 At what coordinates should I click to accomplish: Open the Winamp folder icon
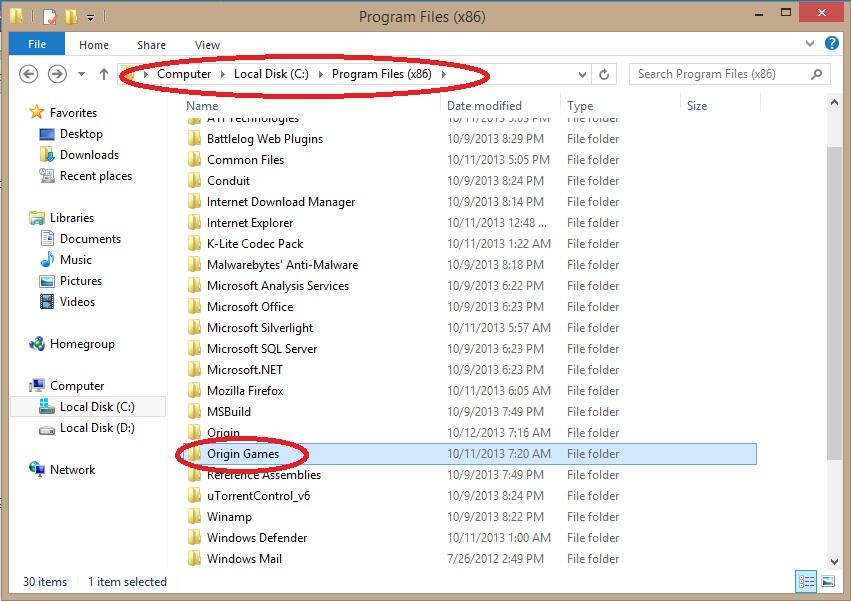tap(195, 517)
